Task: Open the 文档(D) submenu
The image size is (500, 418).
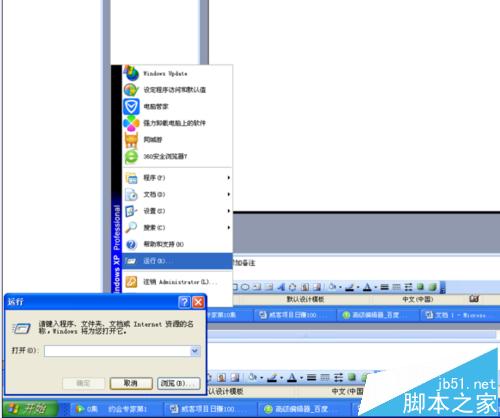Action: (177, 194)
